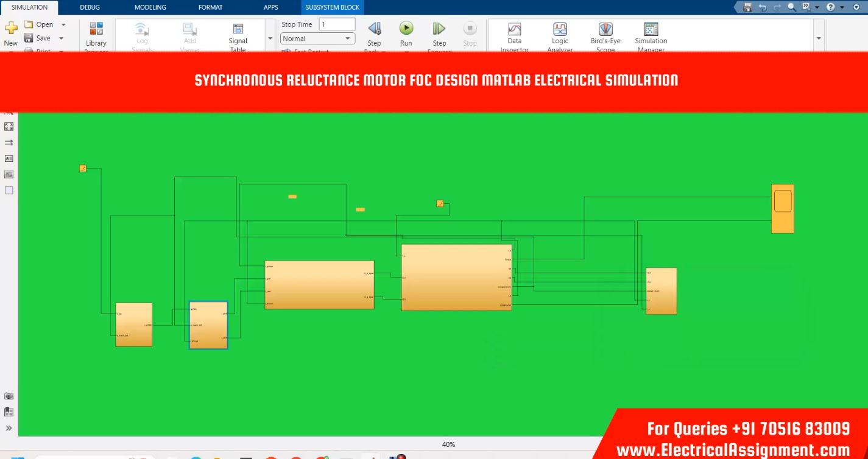This screenshot has height=459, width=868.
Task: Click the Step Forward icon
Action: pyautogui.click(x=439, y=29)
